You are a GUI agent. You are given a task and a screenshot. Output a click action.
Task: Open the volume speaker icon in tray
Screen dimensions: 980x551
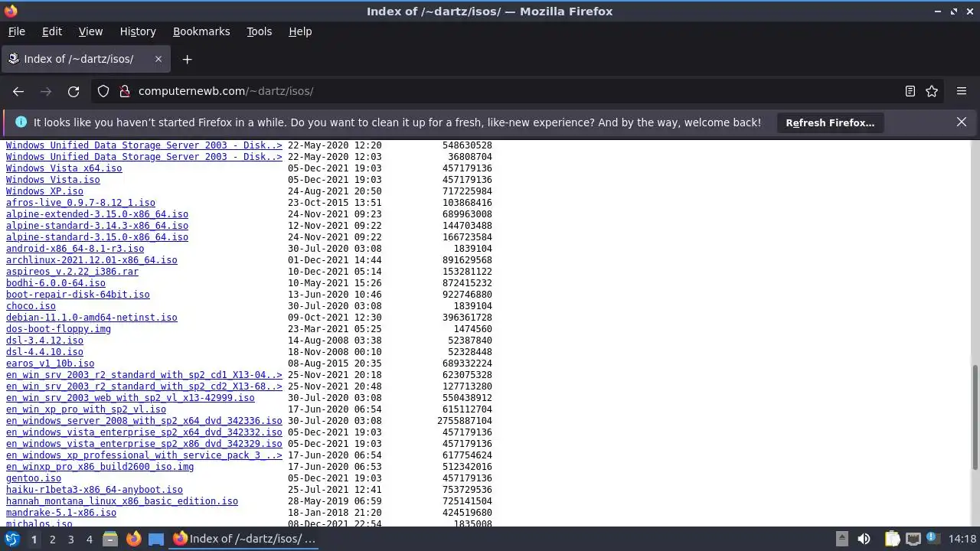coord(864,539)
